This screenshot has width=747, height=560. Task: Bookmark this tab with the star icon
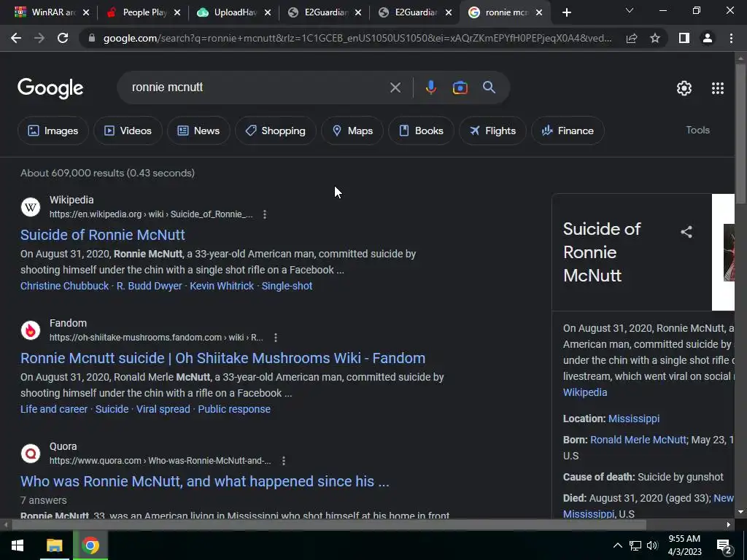pyautogui.click(x=655, y=38)
